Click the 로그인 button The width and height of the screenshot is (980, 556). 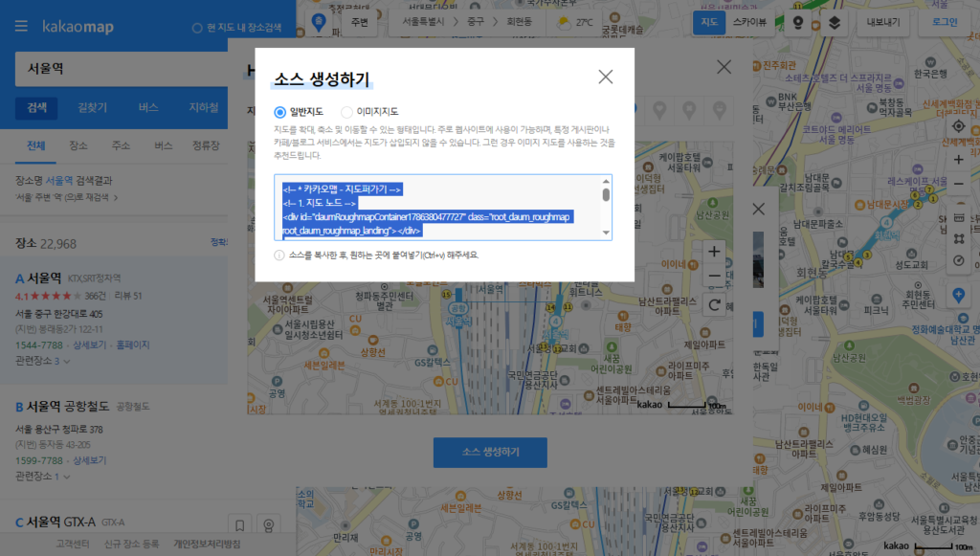click(945, 23)
